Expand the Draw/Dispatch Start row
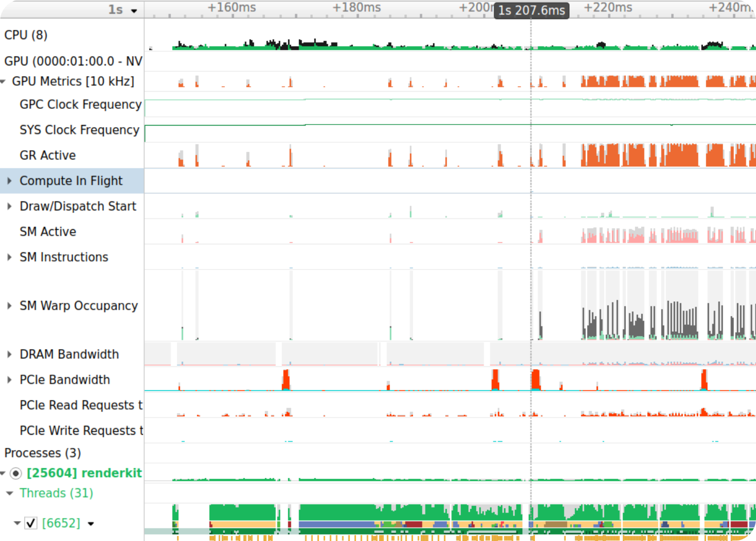 click(9, 207)
